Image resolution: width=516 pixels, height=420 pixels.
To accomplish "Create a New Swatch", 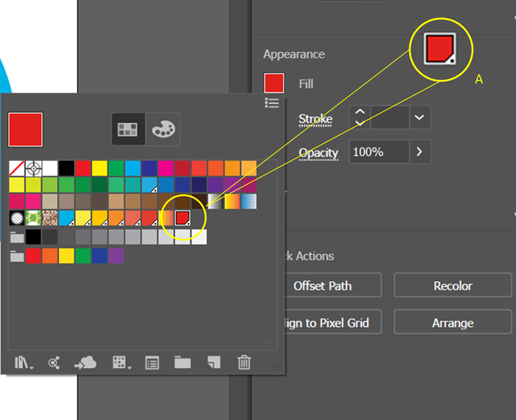I will pos(212,363).
